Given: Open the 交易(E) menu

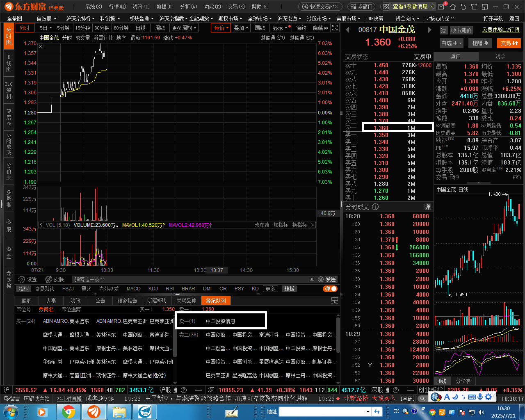Looking at the screenshot, I should pyautogui.click(x=236, y=7).
